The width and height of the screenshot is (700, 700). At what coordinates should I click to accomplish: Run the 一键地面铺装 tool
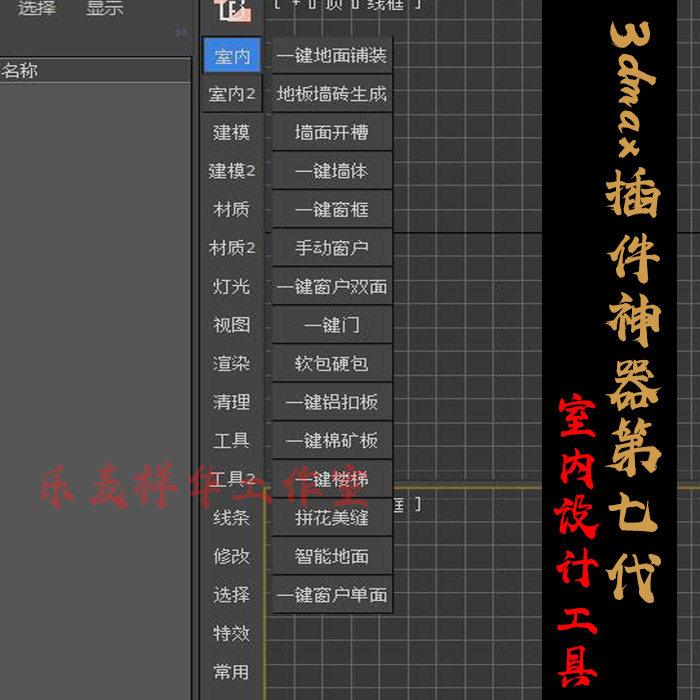332,55
